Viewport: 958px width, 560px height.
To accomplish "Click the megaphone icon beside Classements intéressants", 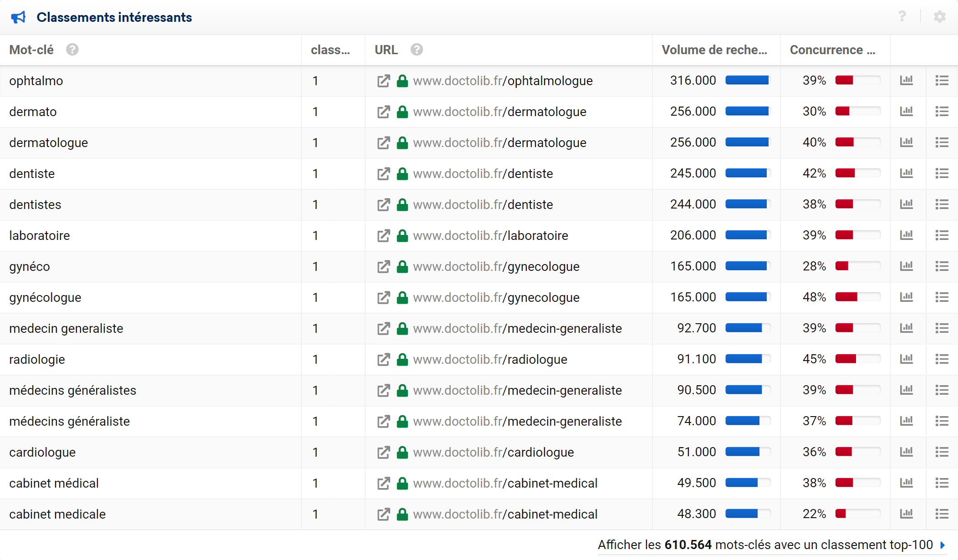I will (x=18, y=17).
